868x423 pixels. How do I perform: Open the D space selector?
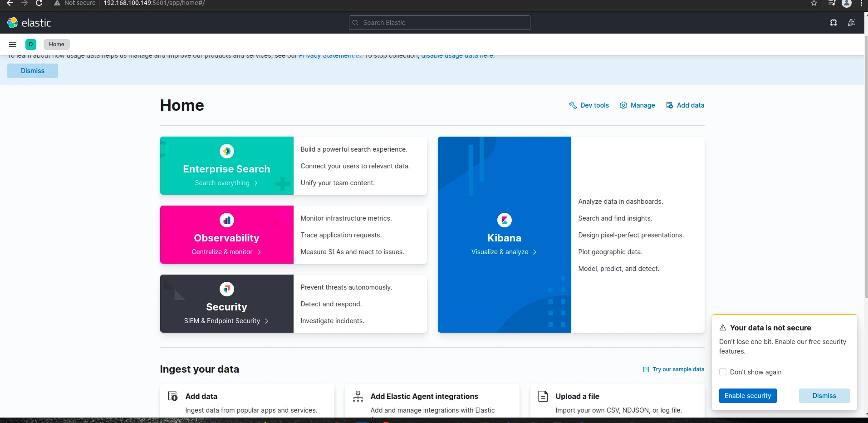[30, 44]
